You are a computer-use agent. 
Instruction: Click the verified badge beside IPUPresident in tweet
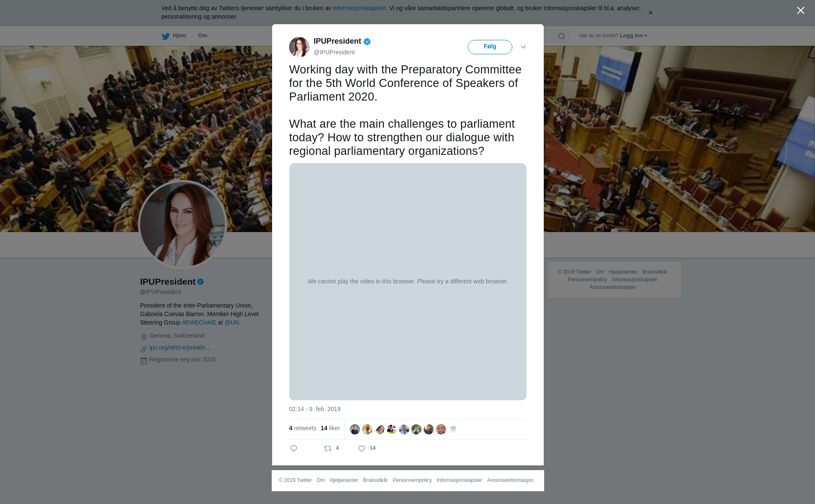pyautogui.click(x=367, y=42)
